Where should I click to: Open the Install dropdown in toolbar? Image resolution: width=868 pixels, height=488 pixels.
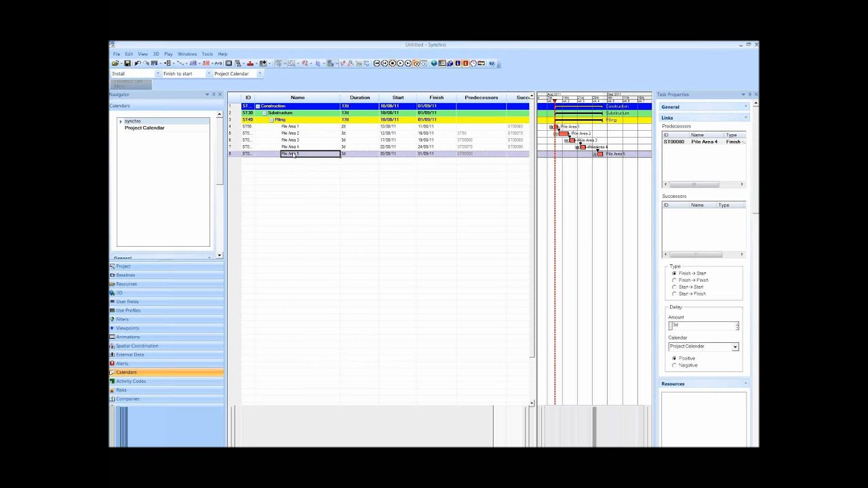157,73
